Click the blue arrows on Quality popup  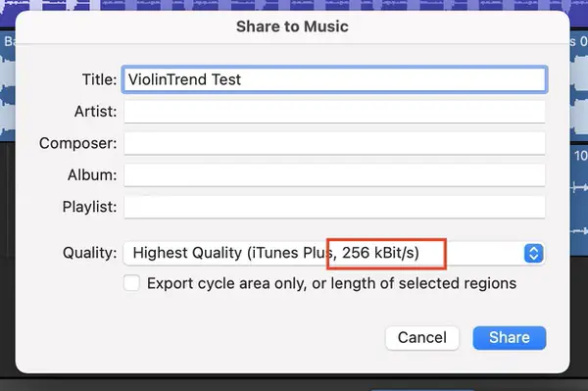[534, 253]
